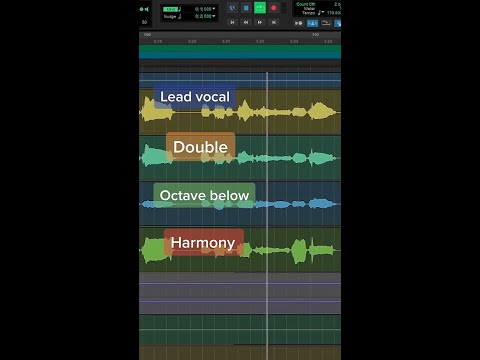Image resolution: width=480 pixels, height=360 pixels.
Task: Open the Grid value dropdown arrow
Action: coord(214,9)
